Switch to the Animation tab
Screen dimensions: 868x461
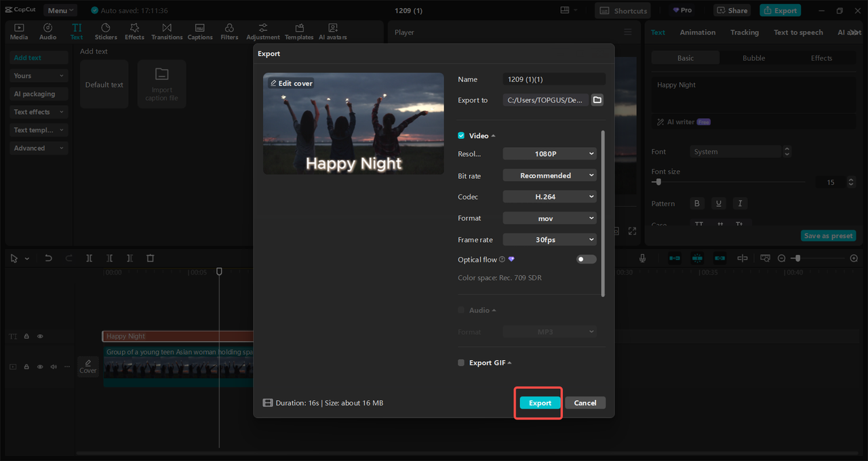[698, 33]
